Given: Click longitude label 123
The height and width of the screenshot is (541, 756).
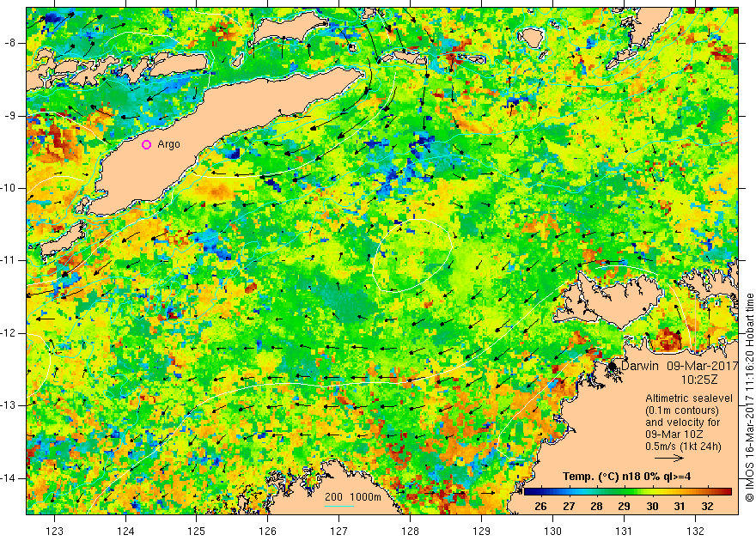Looking at the screenshot, I should pyautogui.click(x=54, y=531).
